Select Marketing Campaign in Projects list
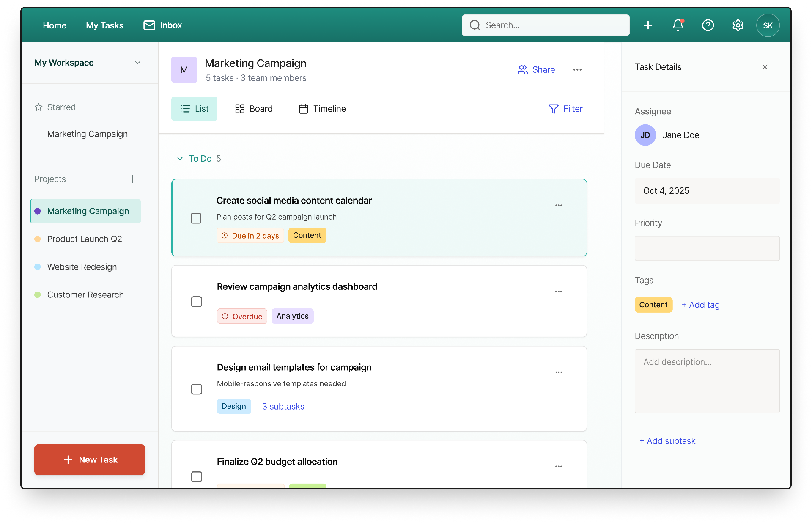The height and width of the screenshot is (523, 812). 85,211
